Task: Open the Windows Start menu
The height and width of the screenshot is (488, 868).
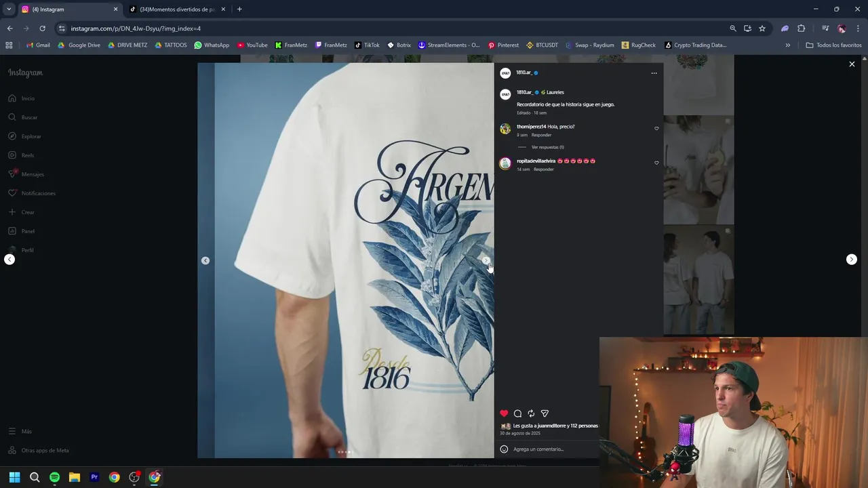Action: (14, 477)
